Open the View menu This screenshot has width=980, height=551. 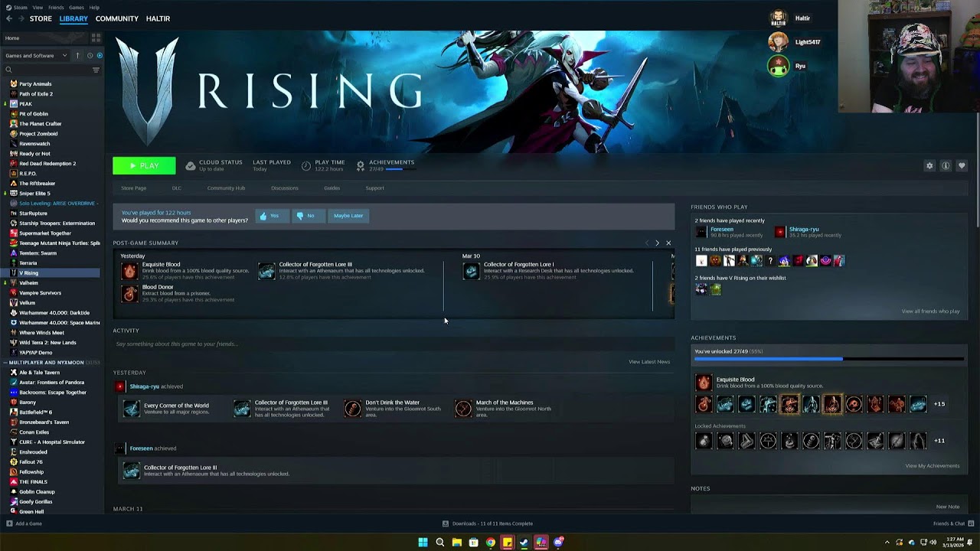click(x=38, y=8)
